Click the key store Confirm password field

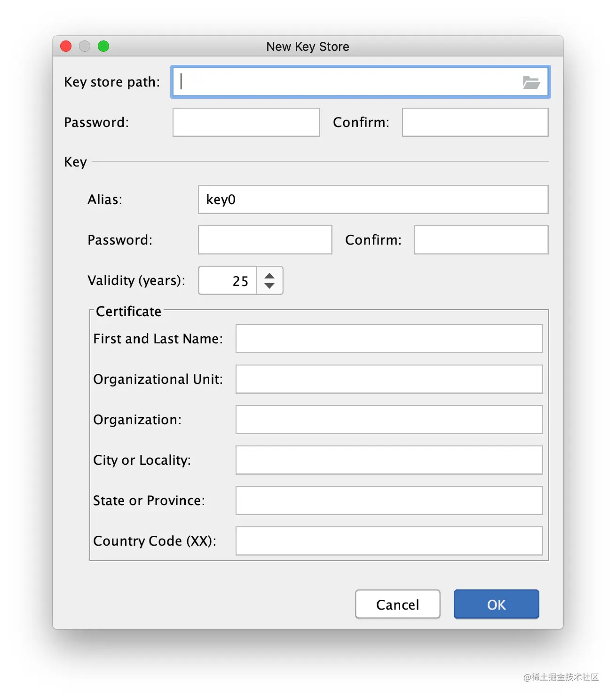click(x=475, y=122)
